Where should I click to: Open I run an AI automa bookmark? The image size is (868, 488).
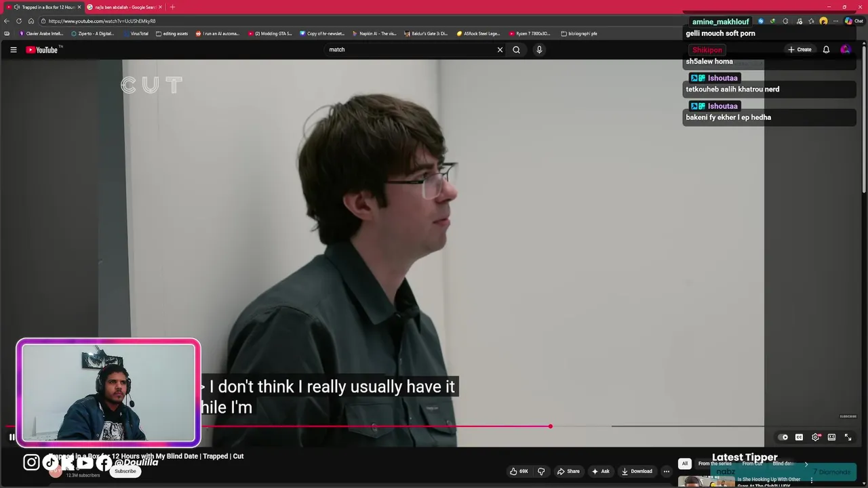pos(217,33)
